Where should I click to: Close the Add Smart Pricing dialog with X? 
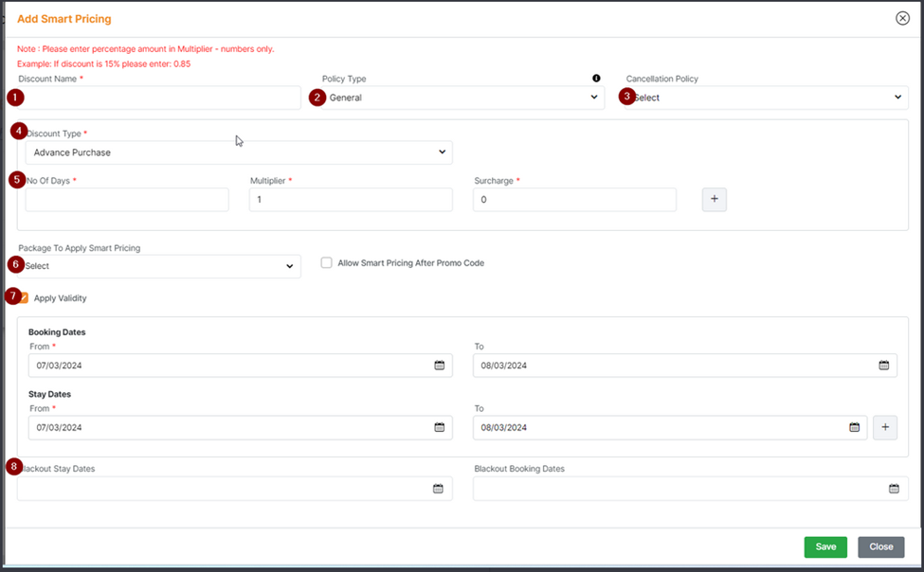click(902, 18)
